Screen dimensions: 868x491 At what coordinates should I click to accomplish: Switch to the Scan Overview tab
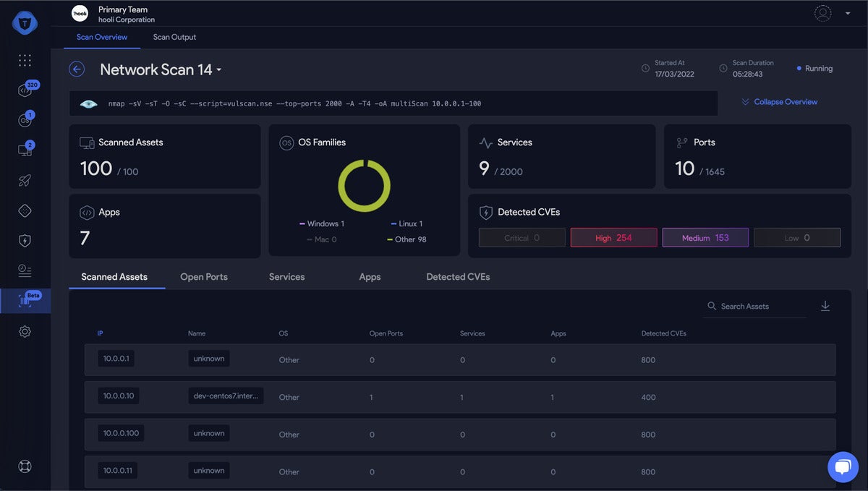tap(102, 37)
